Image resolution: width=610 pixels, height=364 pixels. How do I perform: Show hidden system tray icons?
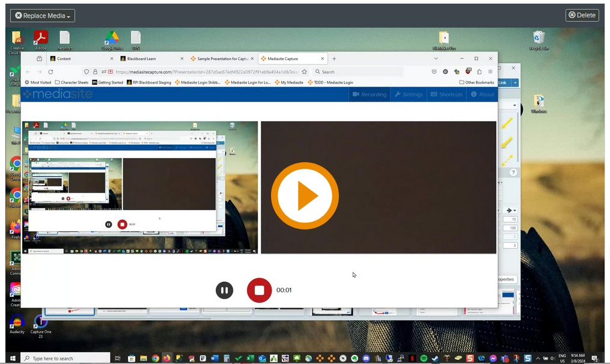[x=538, y=359]
